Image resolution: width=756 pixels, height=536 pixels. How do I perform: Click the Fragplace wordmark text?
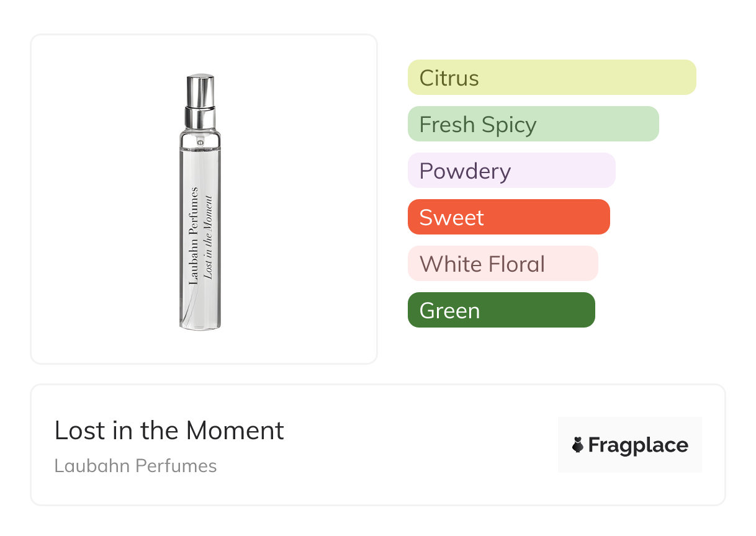coord(637,445)
